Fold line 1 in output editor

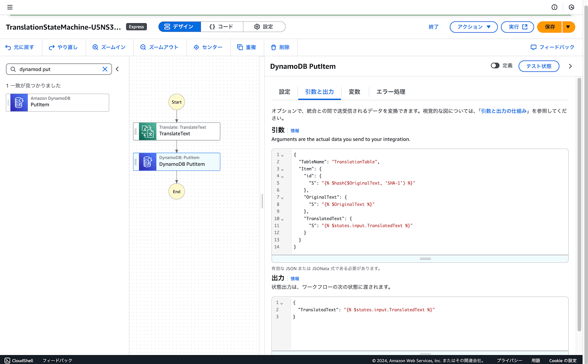point(282,303)
